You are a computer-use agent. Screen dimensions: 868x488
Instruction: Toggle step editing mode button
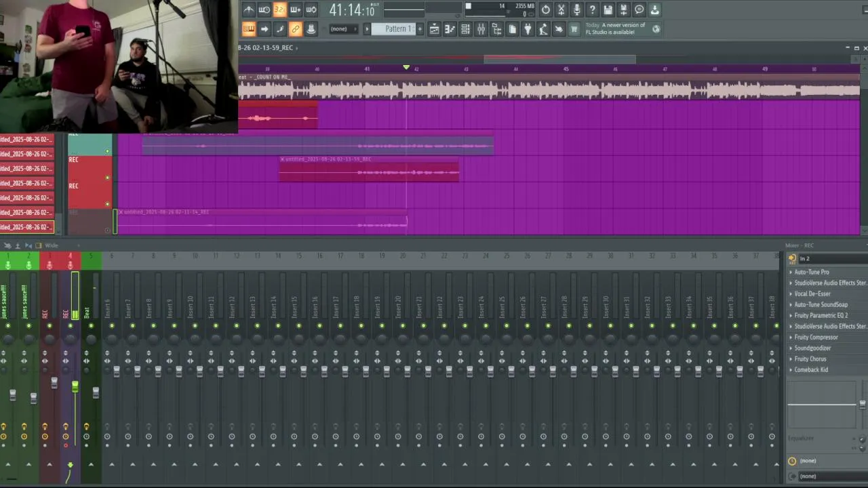click(279, 29)
